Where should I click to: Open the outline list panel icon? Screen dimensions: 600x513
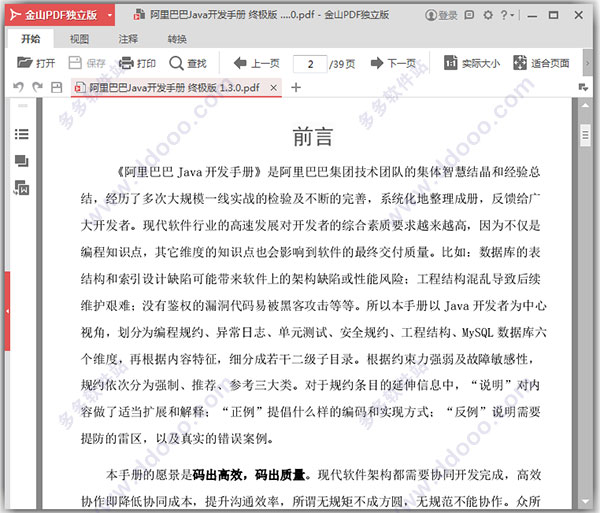[22, 134]
